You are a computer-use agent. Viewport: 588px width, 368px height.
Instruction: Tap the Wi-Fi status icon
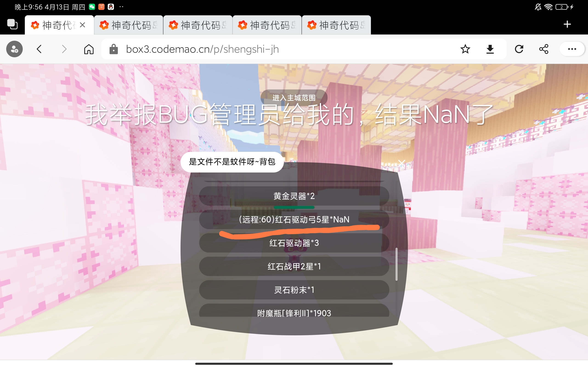pos(549,7)
